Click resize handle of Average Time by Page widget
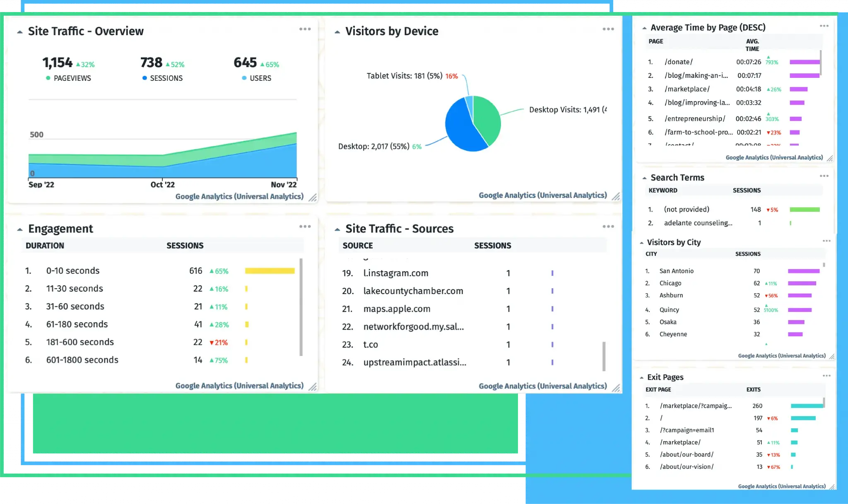 coord(830,158)
